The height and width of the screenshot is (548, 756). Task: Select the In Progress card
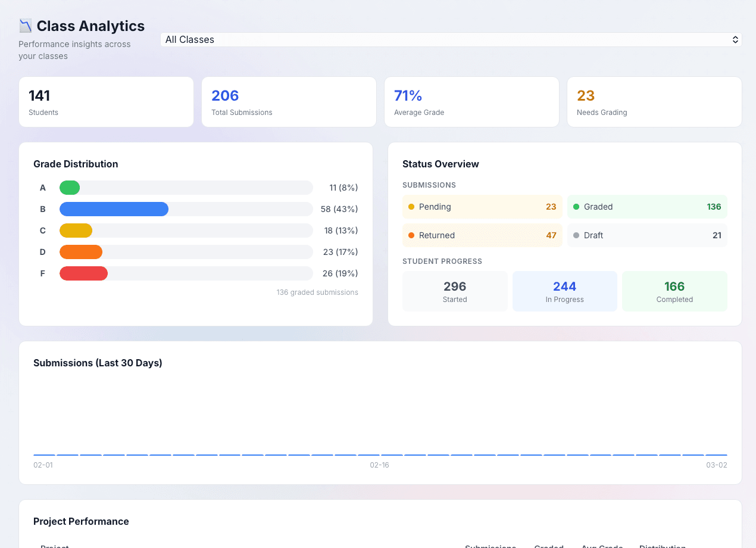pos(564,291)
